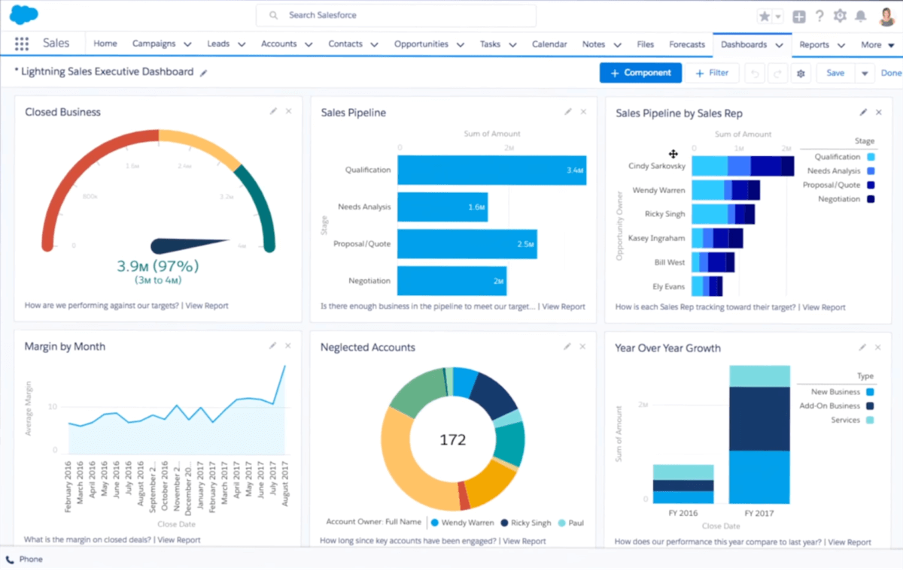Expand the Contacts tab dropdown
The width and height of the screenshot is (904, 570).
(x=374, y=44)
